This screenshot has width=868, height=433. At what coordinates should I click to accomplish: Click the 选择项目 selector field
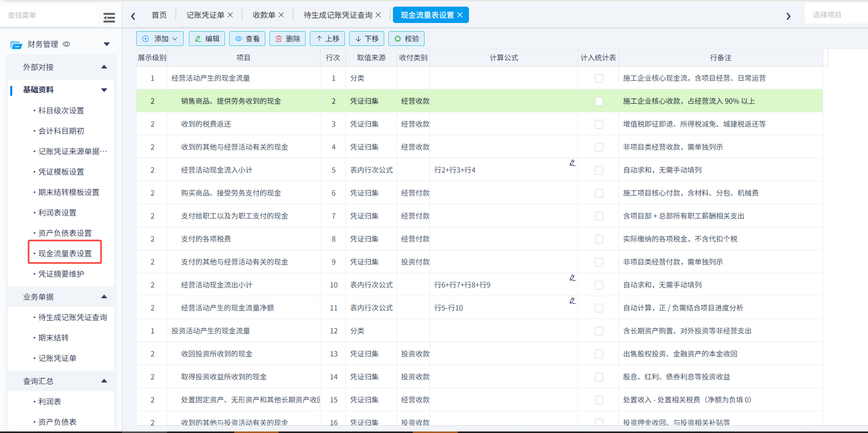[x=837, y=15]
